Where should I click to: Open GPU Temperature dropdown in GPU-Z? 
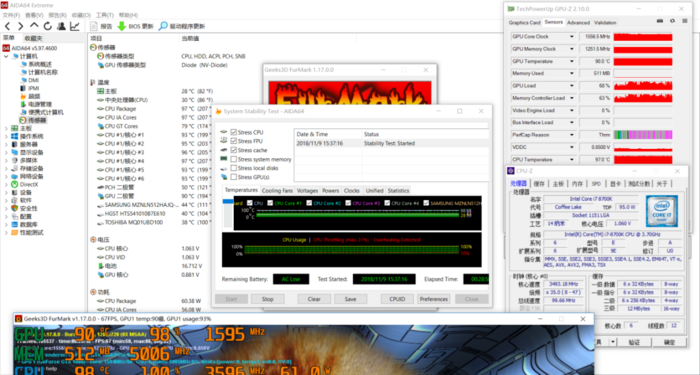[x=572, y=61]
